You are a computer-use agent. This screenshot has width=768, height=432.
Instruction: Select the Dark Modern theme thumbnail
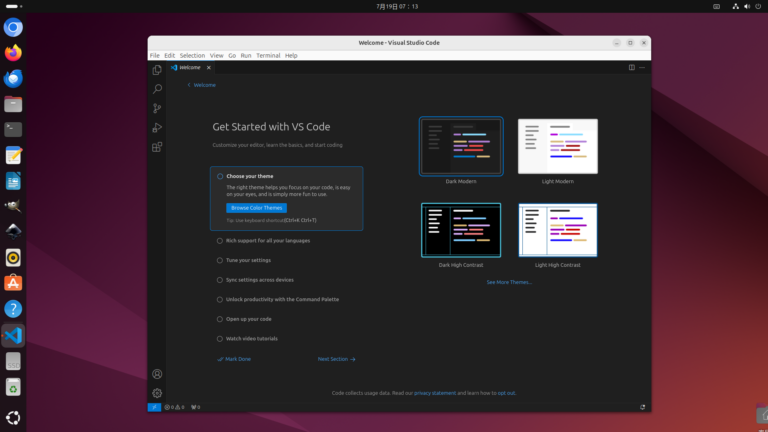[x=461, y=146]
